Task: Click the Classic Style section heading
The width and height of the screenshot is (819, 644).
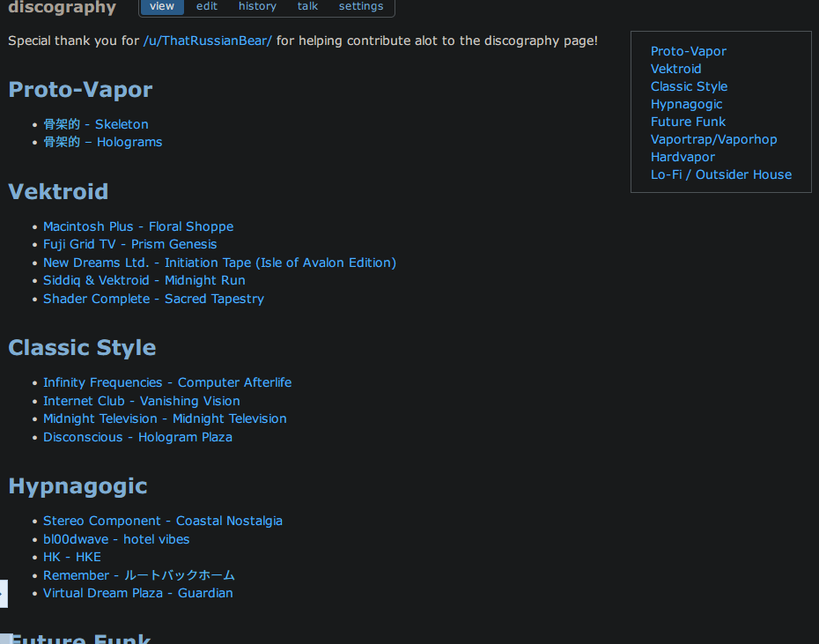Action: tap(82, 348)
